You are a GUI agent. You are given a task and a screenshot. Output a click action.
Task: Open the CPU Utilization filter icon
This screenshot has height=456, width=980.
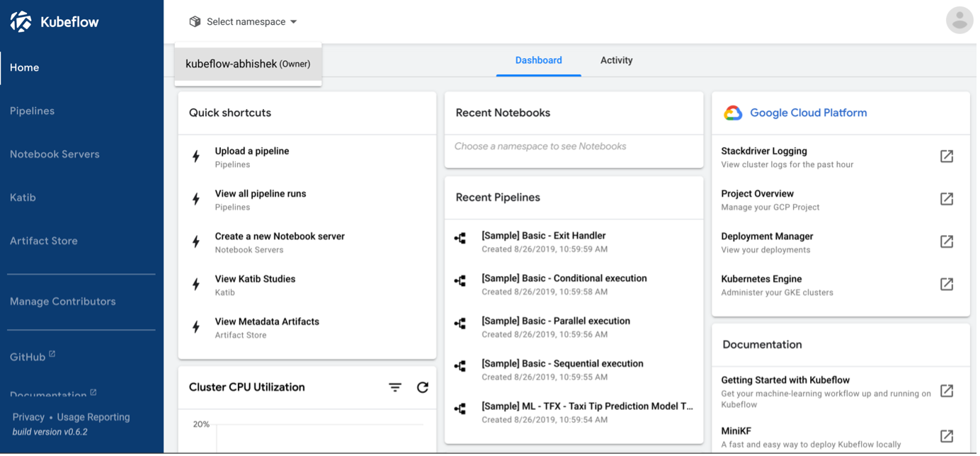[395, 387]
